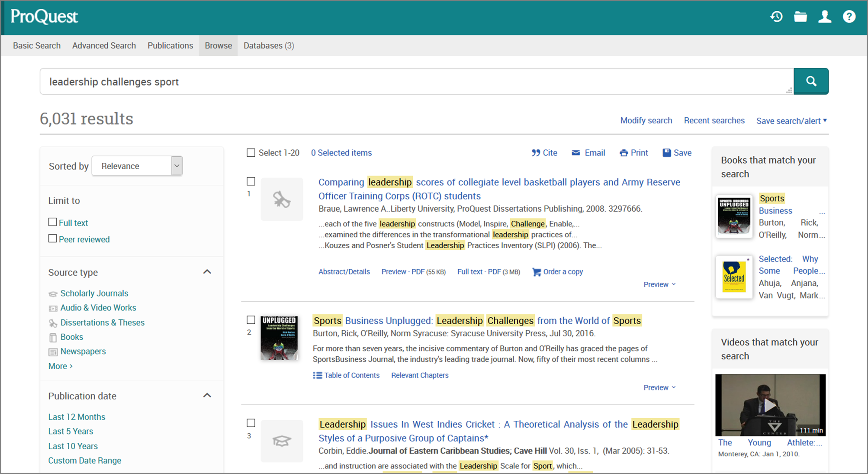Enable the Peer reviewed checkbox
The image size is (868, 474).
(x=52, y=238)
